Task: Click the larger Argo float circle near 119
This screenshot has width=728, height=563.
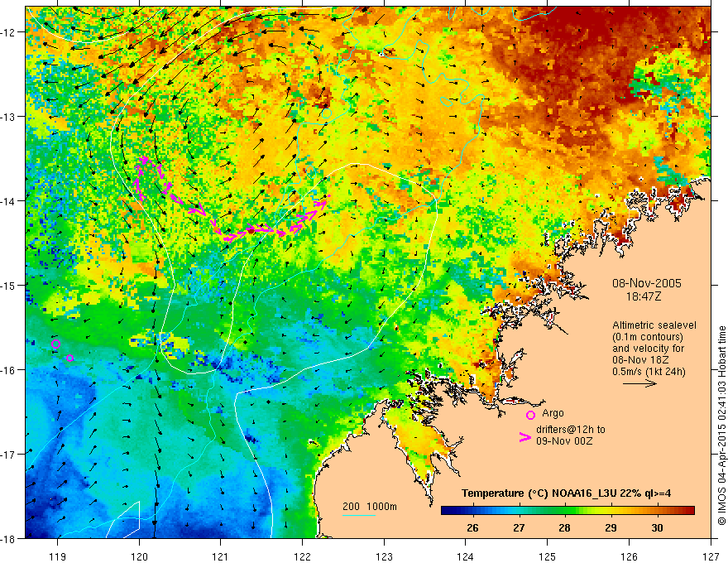Action: (x=55, y=344)
